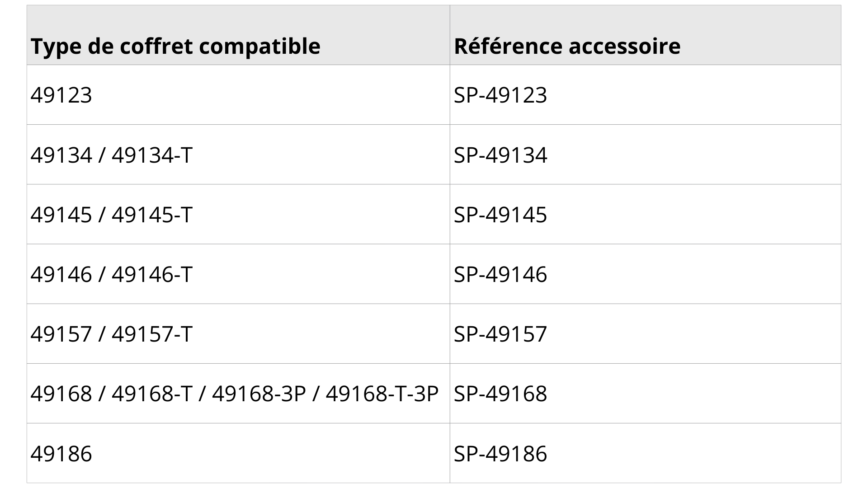Select the SP-49134 accessory reference
The width and height of the screenshot is (868, 488).
point(646,155)
